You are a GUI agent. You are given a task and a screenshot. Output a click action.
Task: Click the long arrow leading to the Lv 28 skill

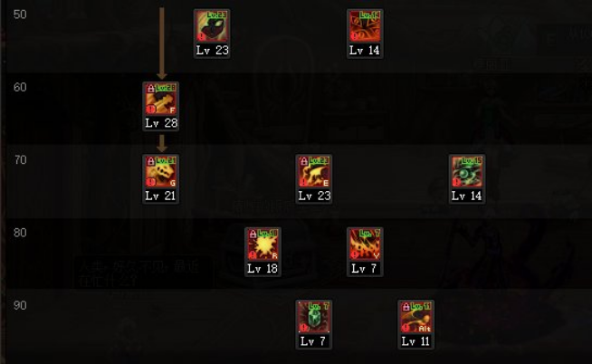[x=162, y=43]
